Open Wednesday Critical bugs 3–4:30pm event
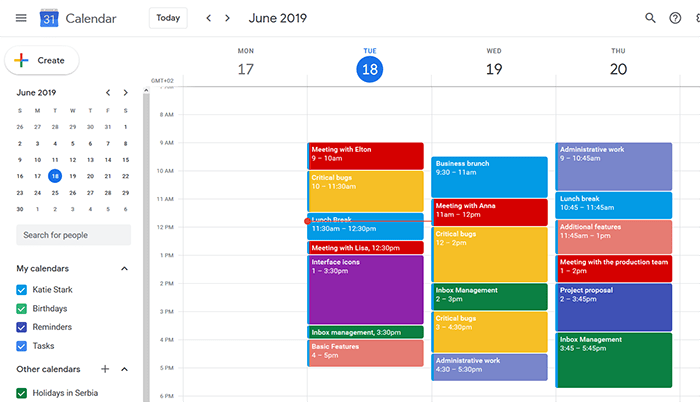This screenshot has width=700, height=402. pos(489,332)
